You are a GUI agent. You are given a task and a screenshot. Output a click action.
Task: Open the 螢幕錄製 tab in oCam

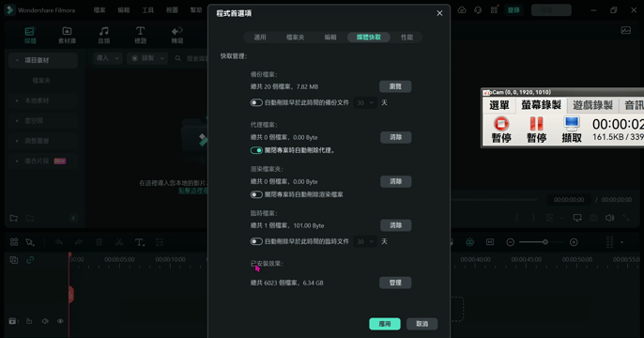click(541, 105)
